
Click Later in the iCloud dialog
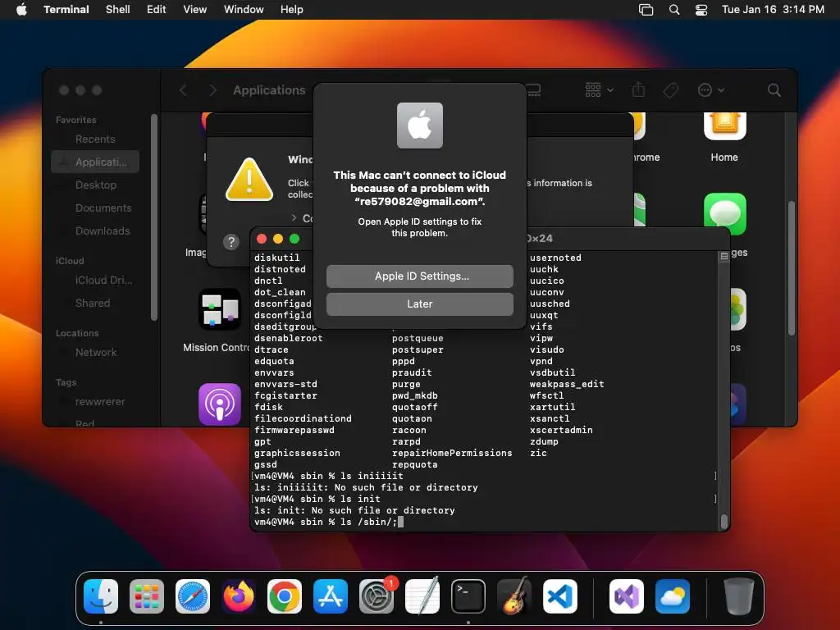tap(420, 304)
